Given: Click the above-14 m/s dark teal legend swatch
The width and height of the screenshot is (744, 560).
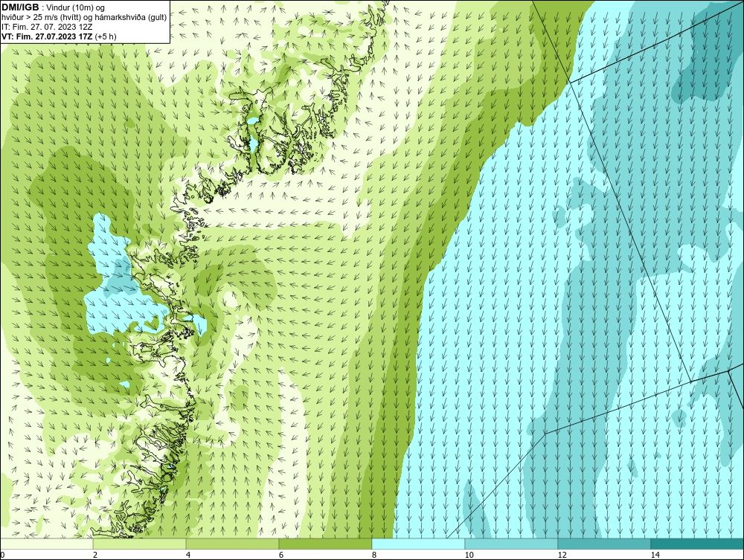Looking at the screenshot, I should click(698, 544).
